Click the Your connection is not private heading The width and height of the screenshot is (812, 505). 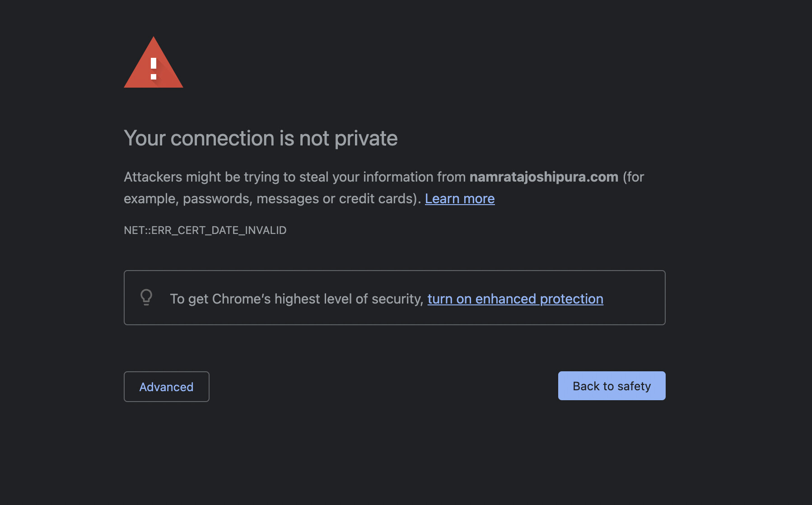(261, 138)
